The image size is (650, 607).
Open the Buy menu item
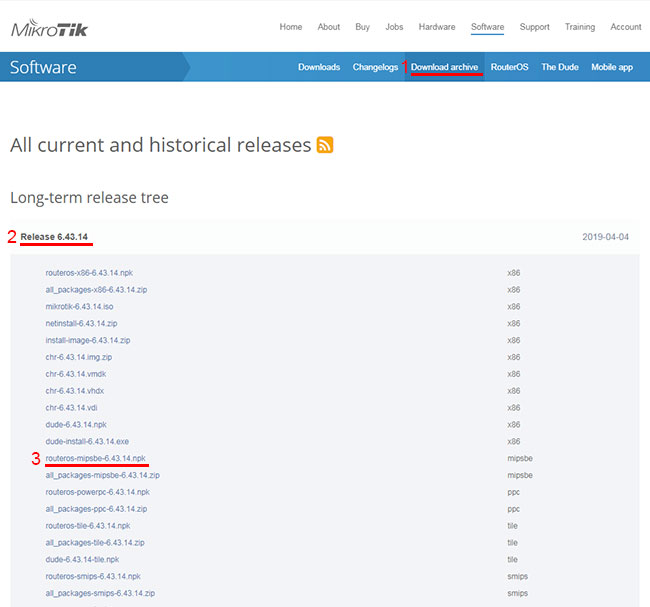pos(362,27)
